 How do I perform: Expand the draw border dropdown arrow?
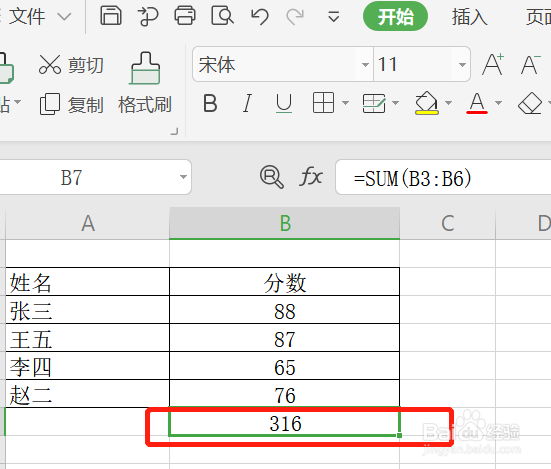point(396,103)
